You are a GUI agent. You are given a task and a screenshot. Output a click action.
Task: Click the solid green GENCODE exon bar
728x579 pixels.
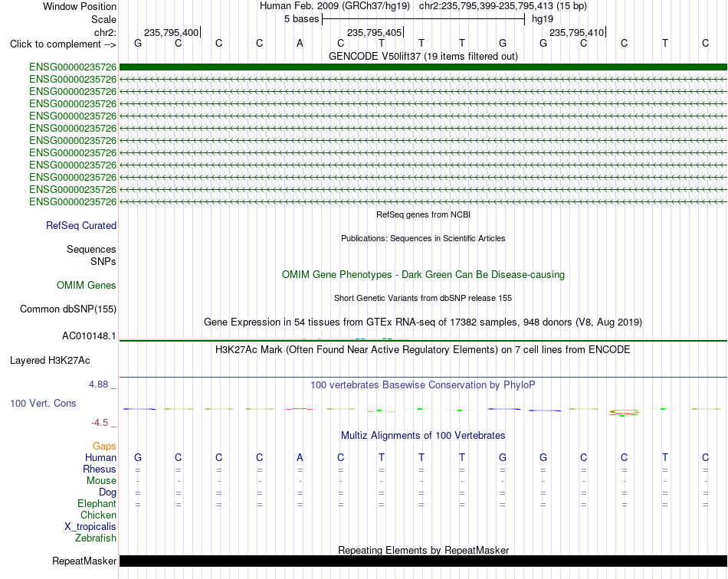pos(423,67)
